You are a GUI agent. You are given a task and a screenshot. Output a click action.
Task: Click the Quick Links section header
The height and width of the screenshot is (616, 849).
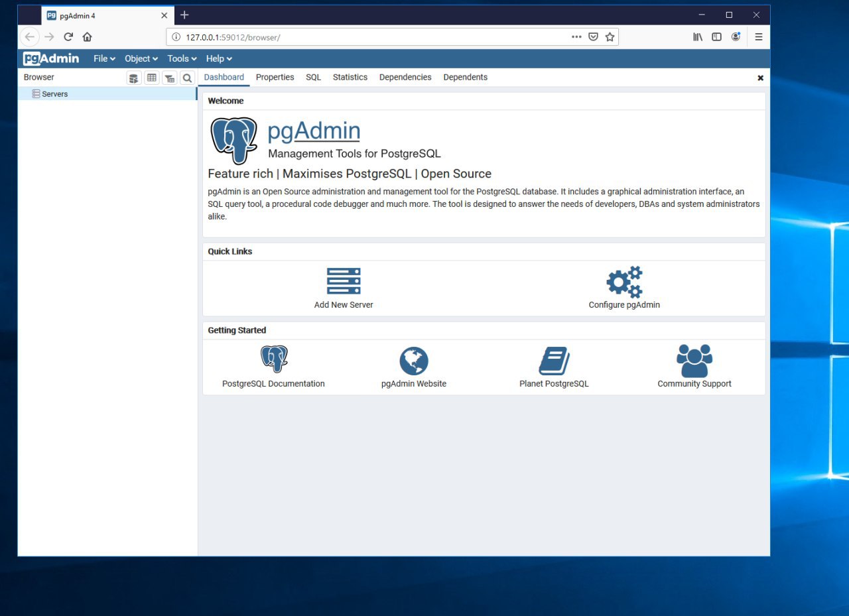tap(230, 251)
